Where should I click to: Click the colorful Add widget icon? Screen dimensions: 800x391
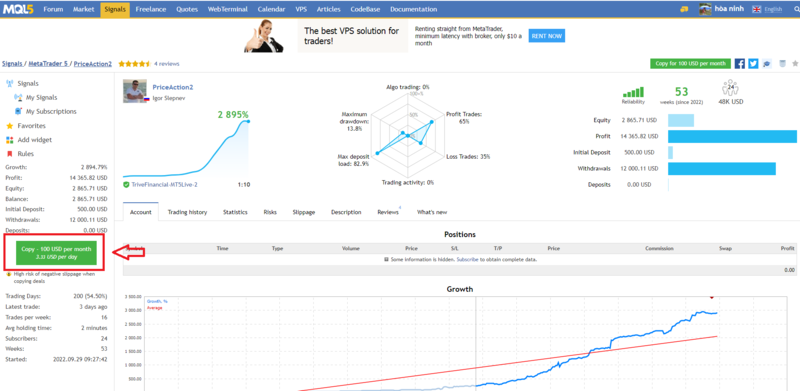click(9, 140)
